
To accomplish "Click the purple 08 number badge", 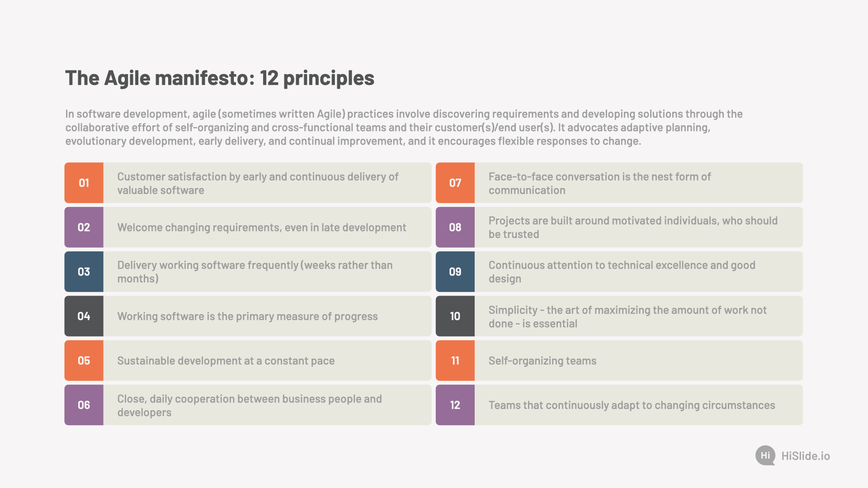I will tap(455, 227).
